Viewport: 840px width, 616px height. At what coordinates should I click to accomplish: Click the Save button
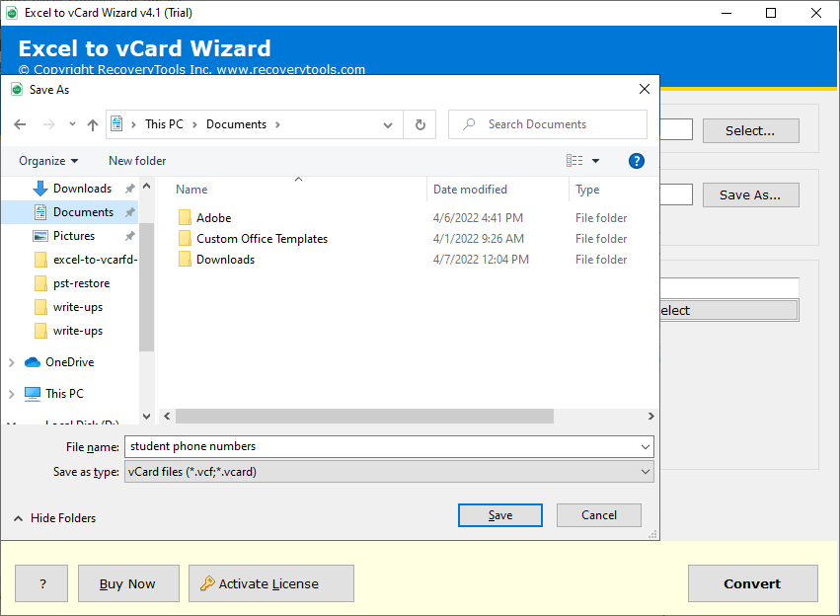click(499, 515)
